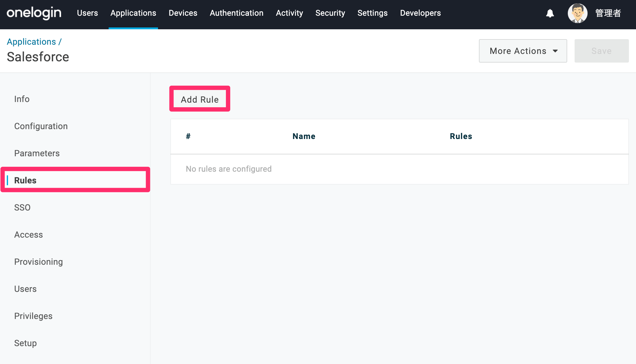
Task: Open the Settings menu
Action: point(372,13)
